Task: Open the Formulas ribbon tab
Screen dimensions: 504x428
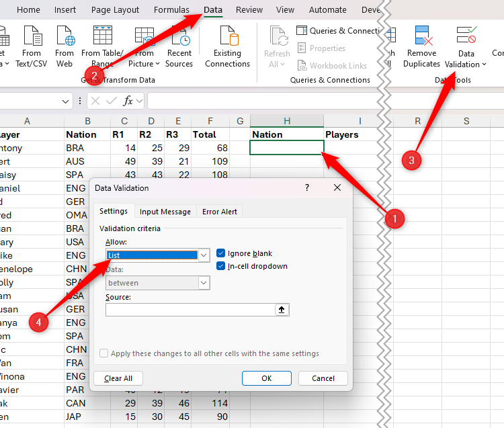Action: pos(171,10)
